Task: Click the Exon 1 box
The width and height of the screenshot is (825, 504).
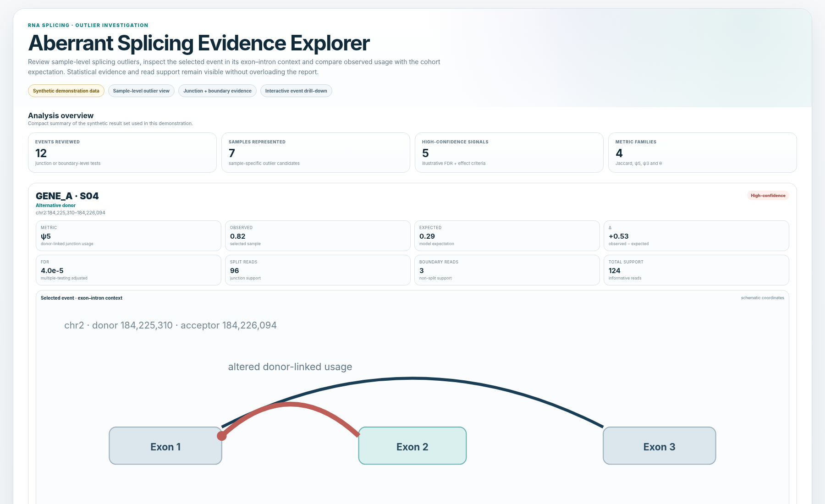Action: click(x=165, y=446)
